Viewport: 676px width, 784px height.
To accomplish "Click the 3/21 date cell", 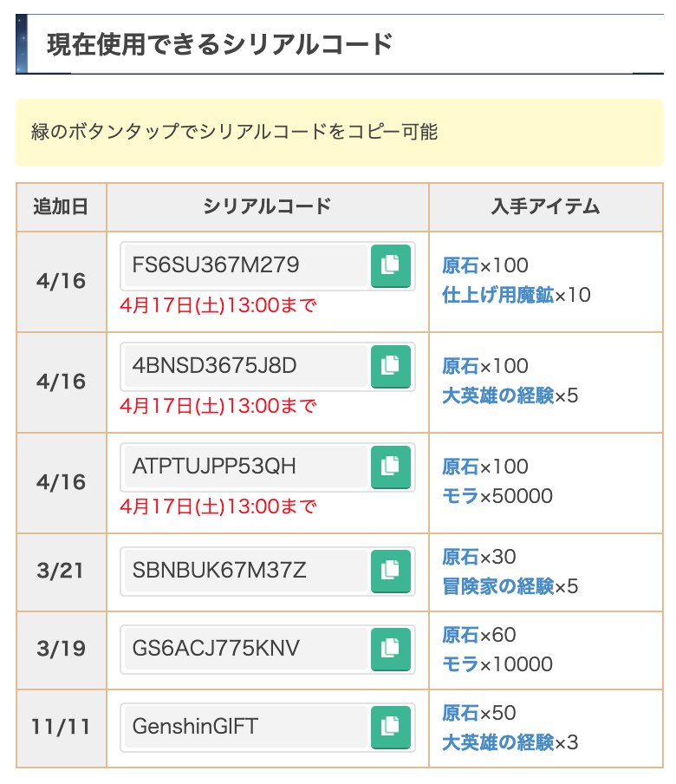I will pyautogui.click(x=61, y=571).
